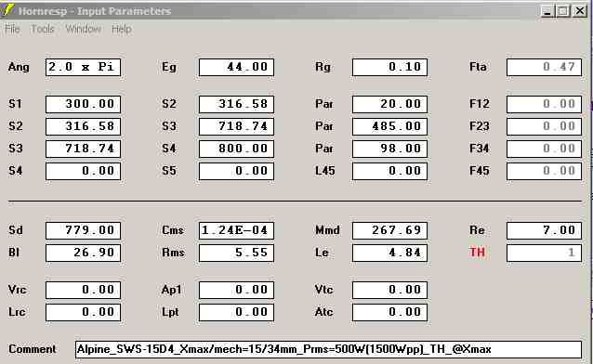This screenshot has height=364, width=593.
Task: Select the Bl field with 26.90
Action: point(84,253)
